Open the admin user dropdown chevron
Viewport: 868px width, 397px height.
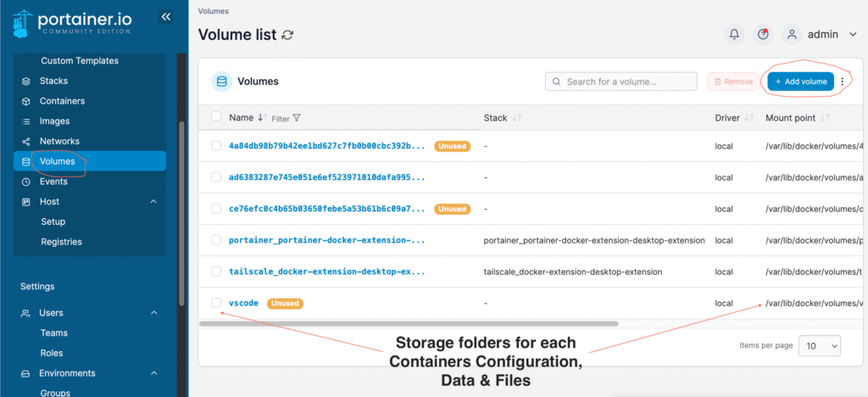[x=852, y=34]
